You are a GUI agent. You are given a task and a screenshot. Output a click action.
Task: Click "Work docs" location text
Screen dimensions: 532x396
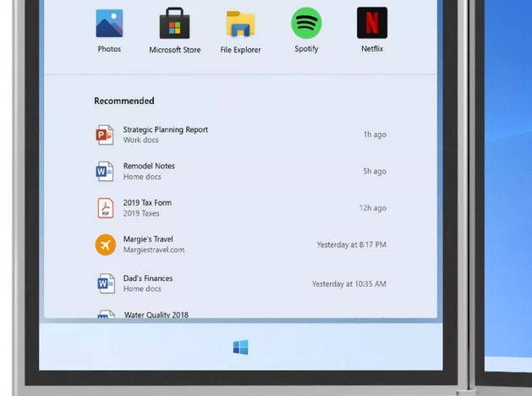140,140
